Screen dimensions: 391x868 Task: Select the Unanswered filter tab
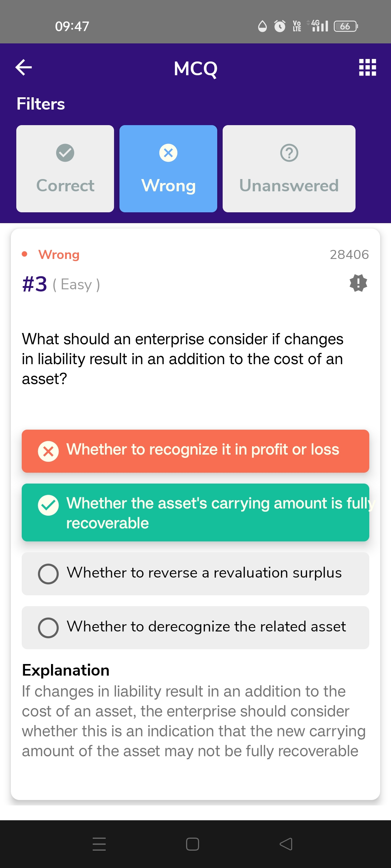(289, 169)
